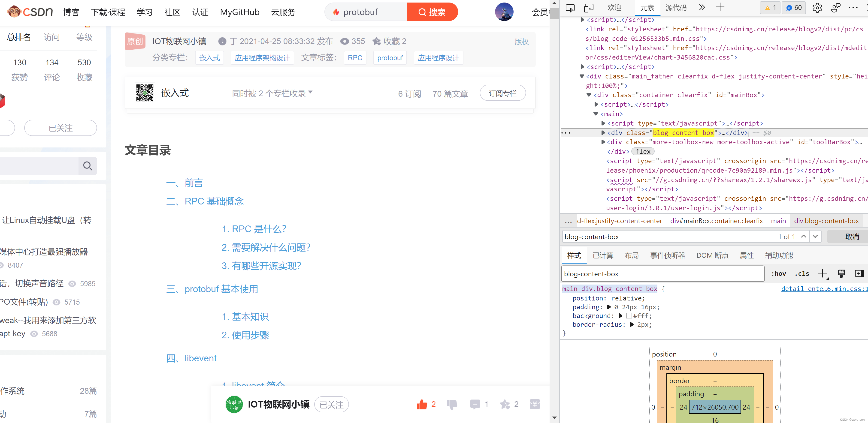Open the 二、RPC 基础概念 contents link
Viewport: 868px width, 423px height.
[205, 201]
